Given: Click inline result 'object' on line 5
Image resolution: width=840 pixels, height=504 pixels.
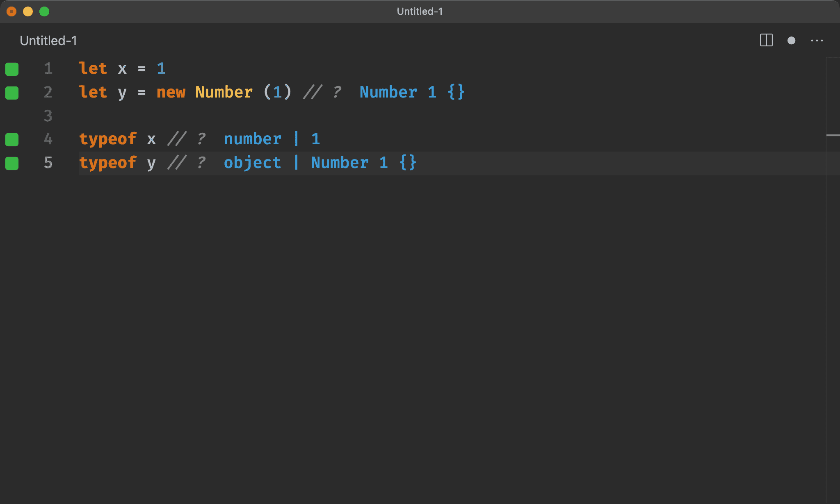Looking at the screenshot, I should (x=252, y=163).
